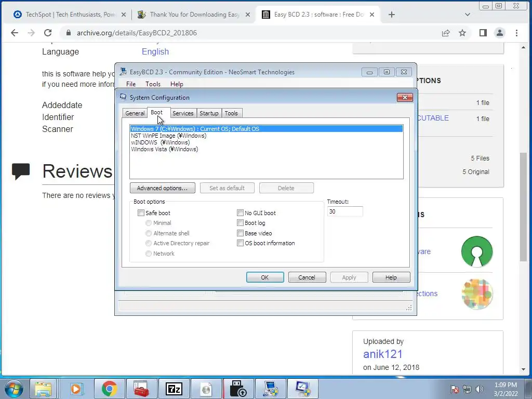Open red toolbox app in taskbar
This screenshot has height=399, width=532.
tap(141, 389)
